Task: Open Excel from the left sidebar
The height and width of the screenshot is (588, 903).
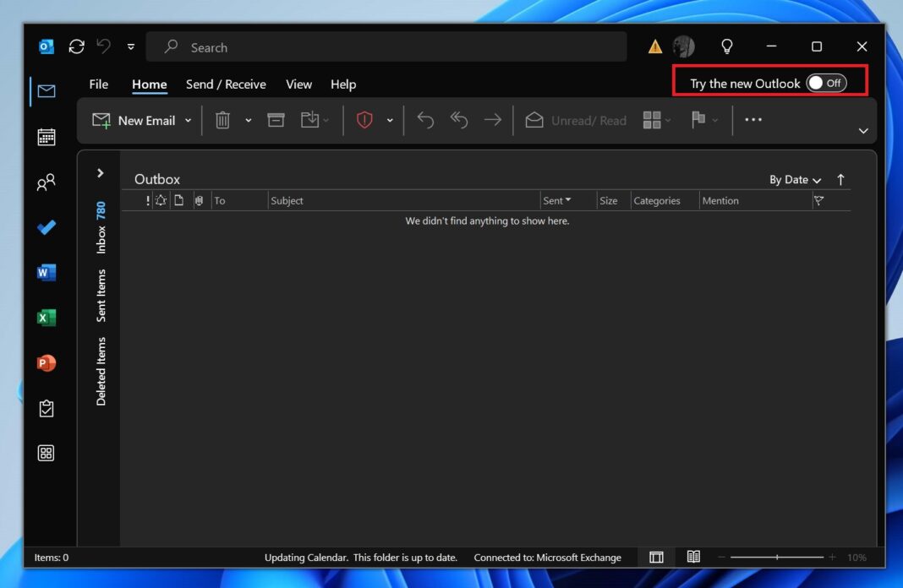Action: pos(47,318)
